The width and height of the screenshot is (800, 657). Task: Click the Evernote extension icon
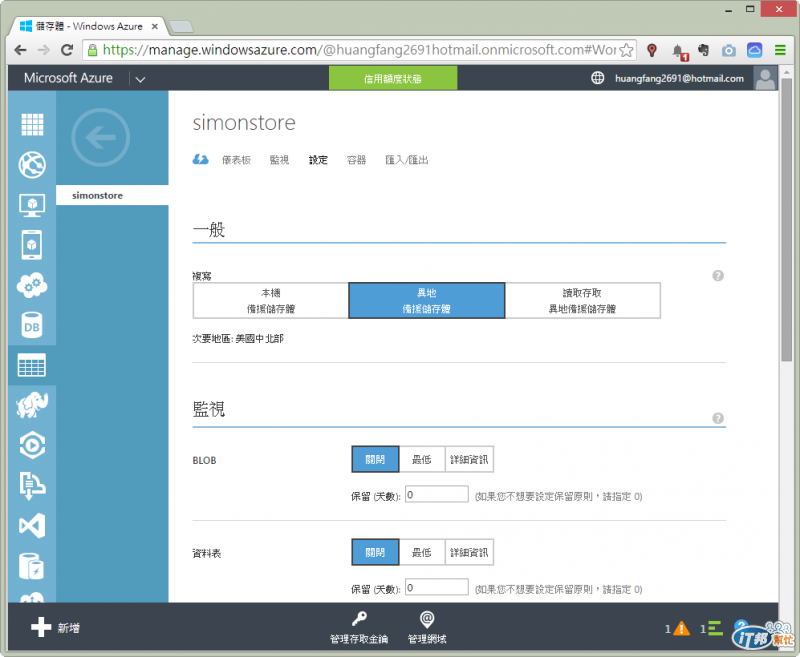point(704,50)
